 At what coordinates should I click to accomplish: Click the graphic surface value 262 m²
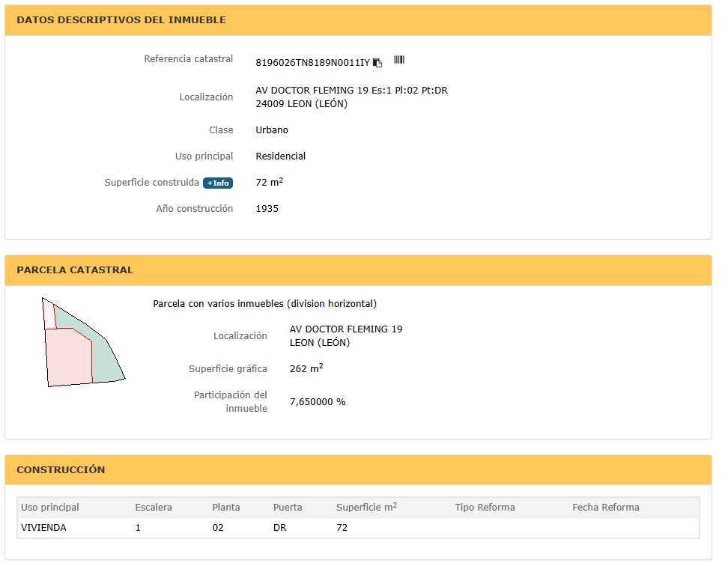[306, 368]
